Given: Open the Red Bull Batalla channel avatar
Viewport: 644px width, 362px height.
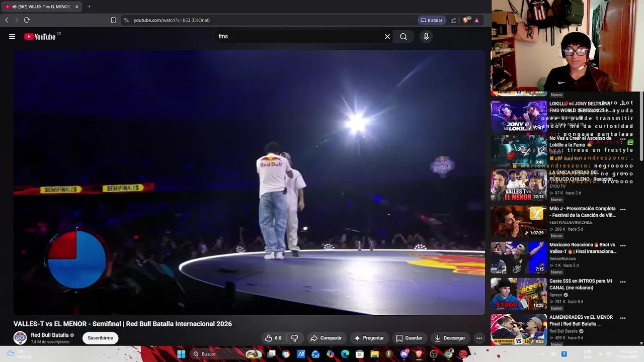Looking at the screenshot, I should [20, 338].
